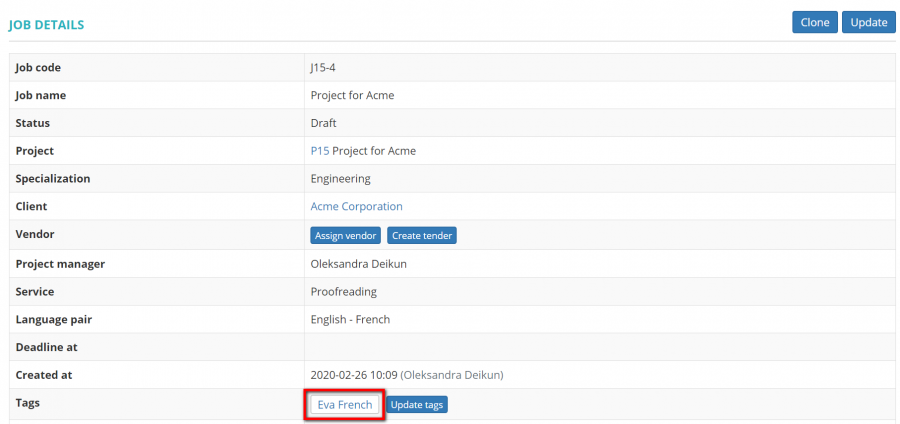Click the Project manager name Oleksandra Deikun

coord(358,264)
